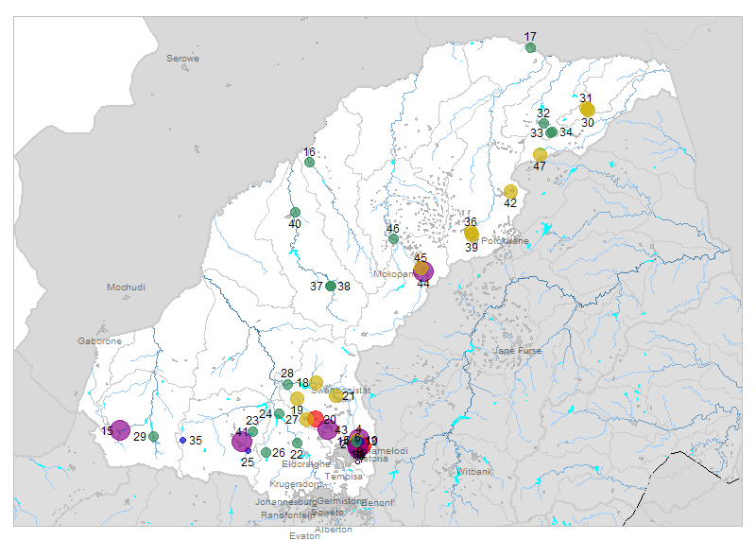Viewport: 756px width, 540px height.
Task: Select the number label 40
Action: [295, 224]
